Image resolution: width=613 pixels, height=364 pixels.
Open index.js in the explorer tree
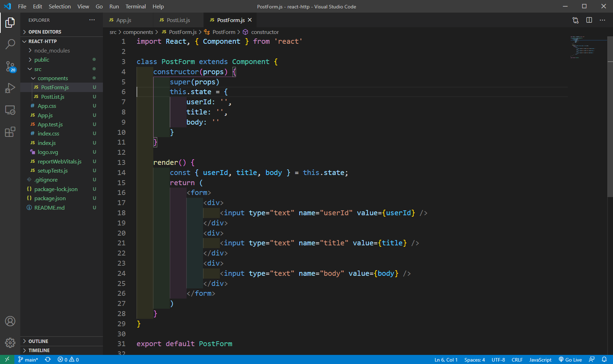[x=62, y=143]
